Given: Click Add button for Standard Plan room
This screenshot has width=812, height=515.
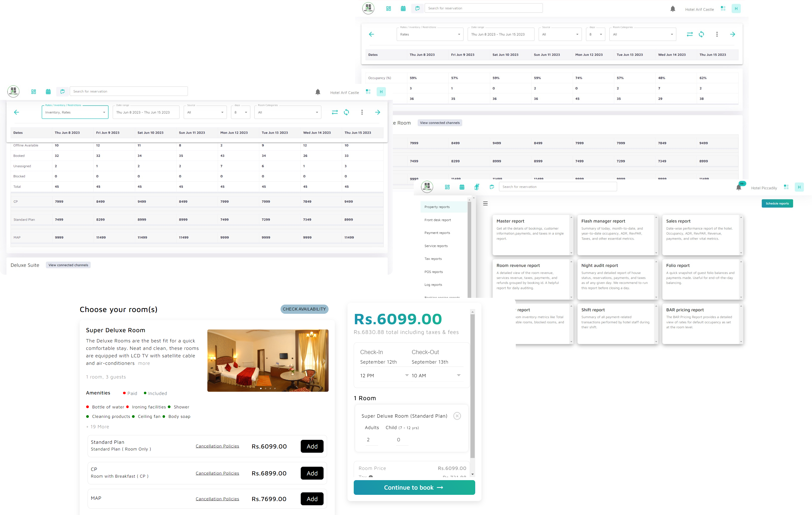Looking at the screenshot, I should (312, 446).
